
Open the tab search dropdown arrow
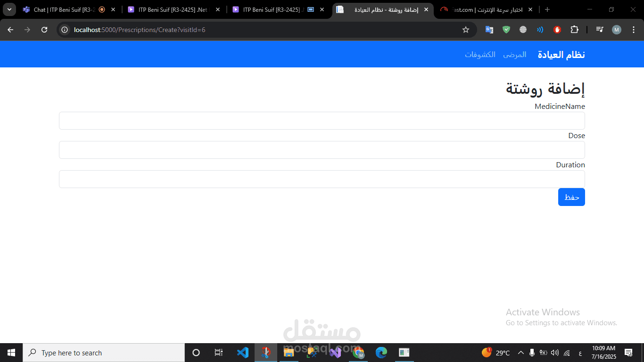[x=9, y=9]
